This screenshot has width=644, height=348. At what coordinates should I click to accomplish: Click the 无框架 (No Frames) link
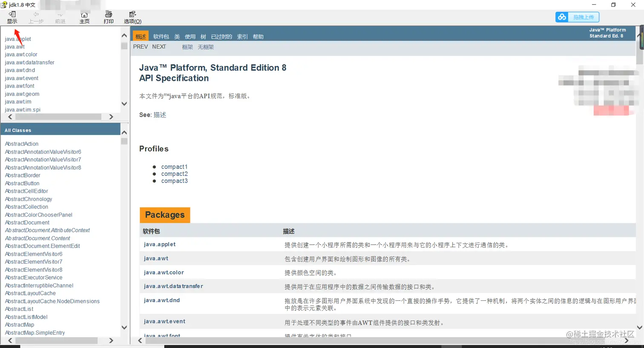[206, 47]
